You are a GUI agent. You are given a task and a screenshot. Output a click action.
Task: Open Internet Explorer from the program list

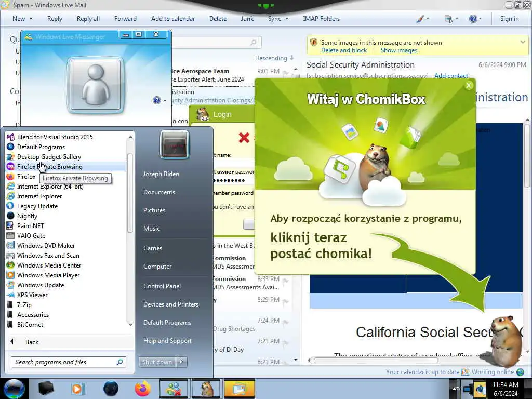(x=39, y=196)
